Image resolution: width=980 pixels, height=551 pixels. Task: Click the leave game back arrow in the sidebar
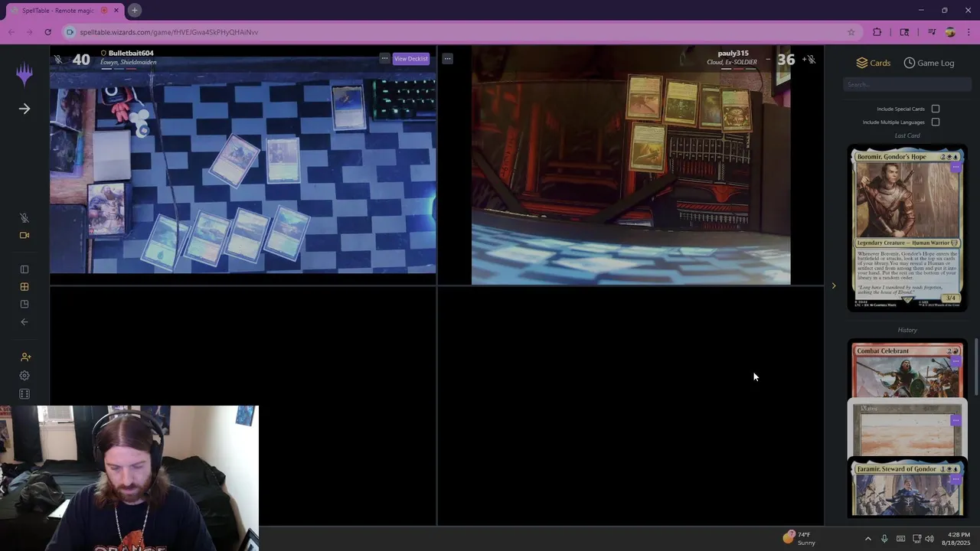click(24, 322)
